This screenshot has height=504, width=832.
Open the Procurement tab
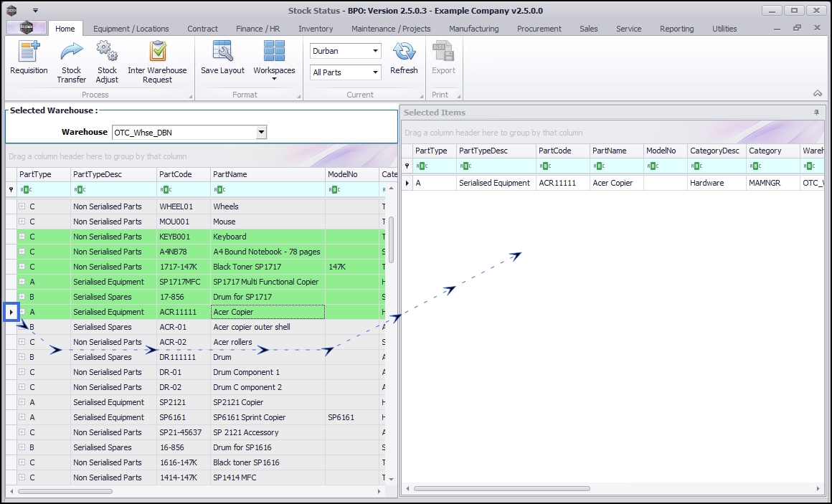click(x=539, y=29)
